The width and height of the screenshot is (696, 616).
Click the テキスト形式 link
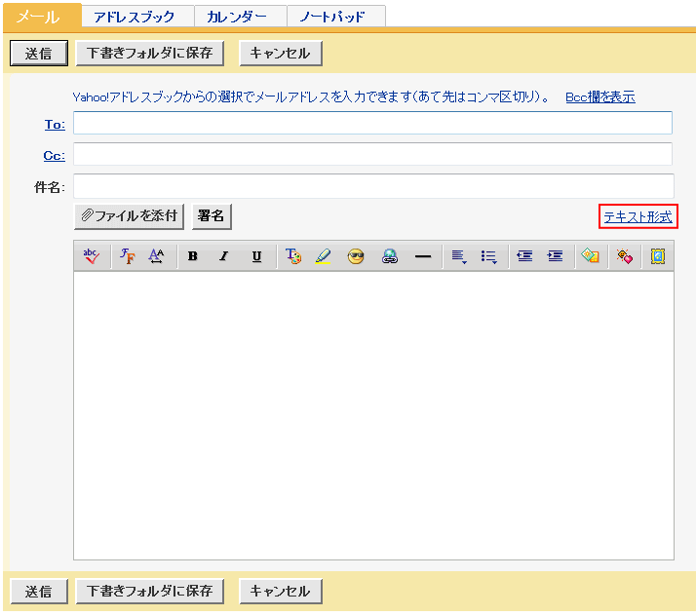(638, 216)
